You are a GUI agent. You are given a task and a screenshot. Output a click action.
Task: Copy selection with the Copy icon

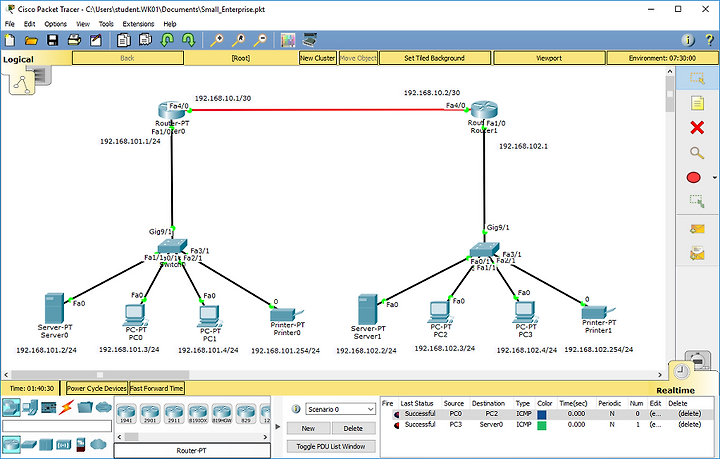pyautogui.click(x=123, y=40)
